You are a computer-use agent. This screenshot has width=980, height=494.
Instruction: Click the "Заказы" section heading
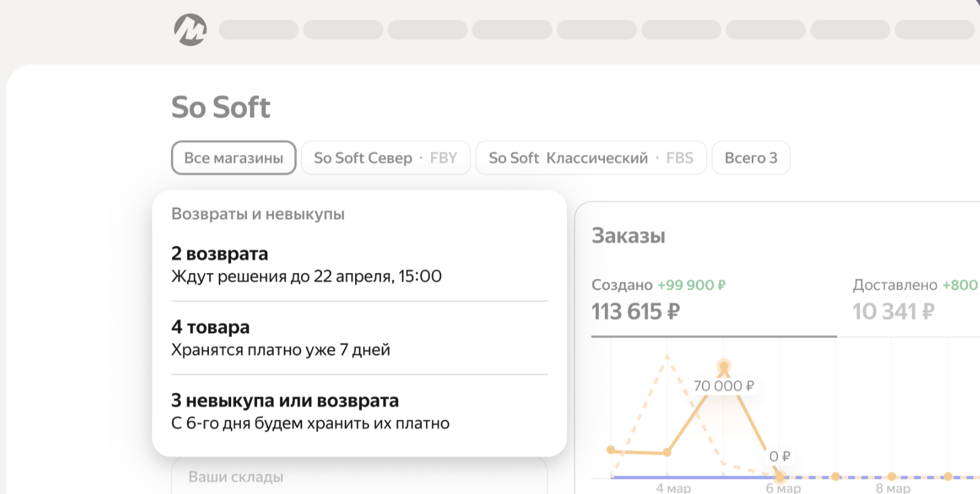click(628, 236)
